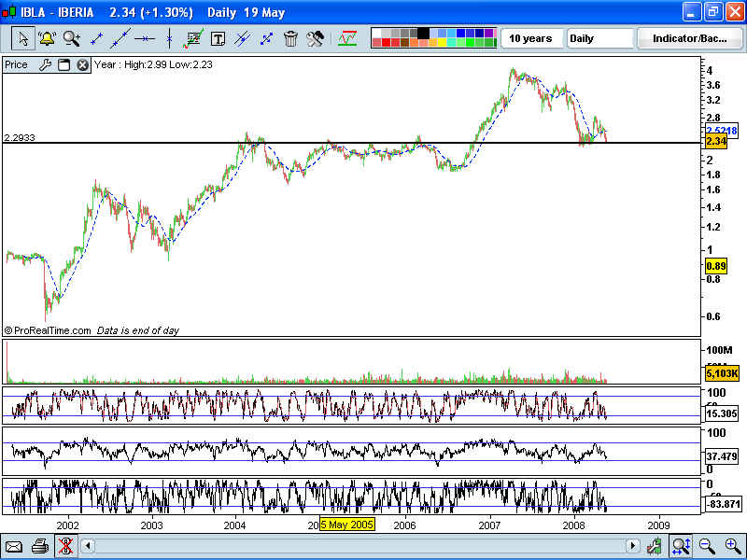Select the parallel lines channel tool
This screenshot has width=747, height=560.
click(243, 38)
